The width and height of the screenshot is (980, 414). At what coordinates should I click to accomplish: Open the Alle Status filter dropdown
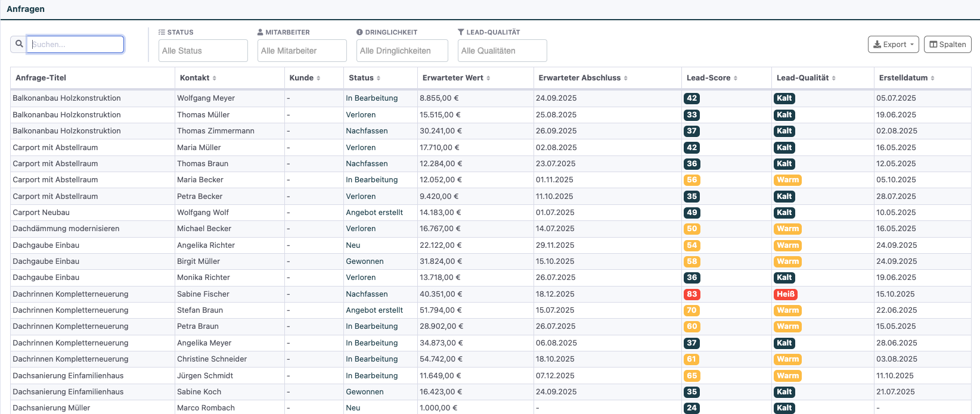click(x=203, y=51)
